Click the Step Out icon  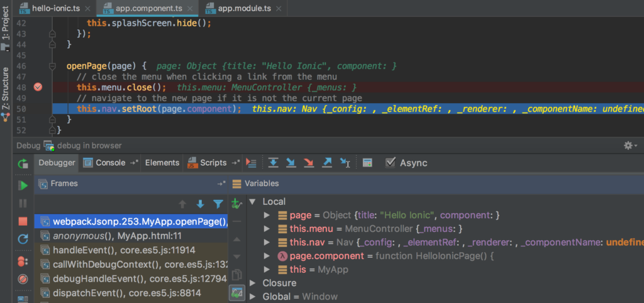pyautogui.click(x=327, y=163)
